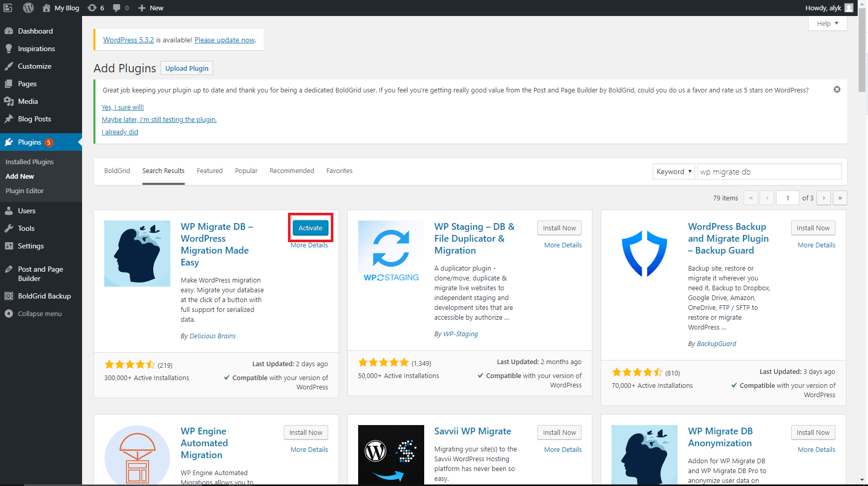Image resolution: width=868 pixels, height=486 pixels.
Task: Collapse the admin sidebar menu
Action: coord(39,313)
